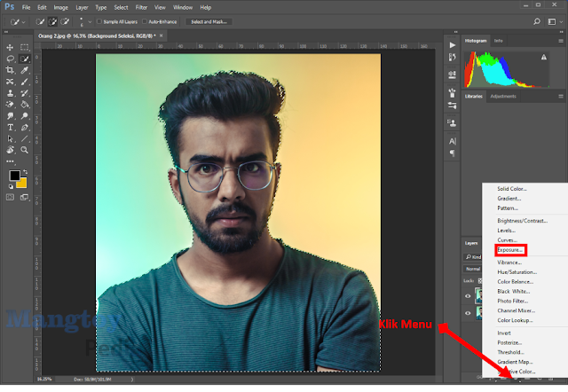Select the Hand tool
The width and height of the screenshot is (568, 392).
[x=10, y=150]
